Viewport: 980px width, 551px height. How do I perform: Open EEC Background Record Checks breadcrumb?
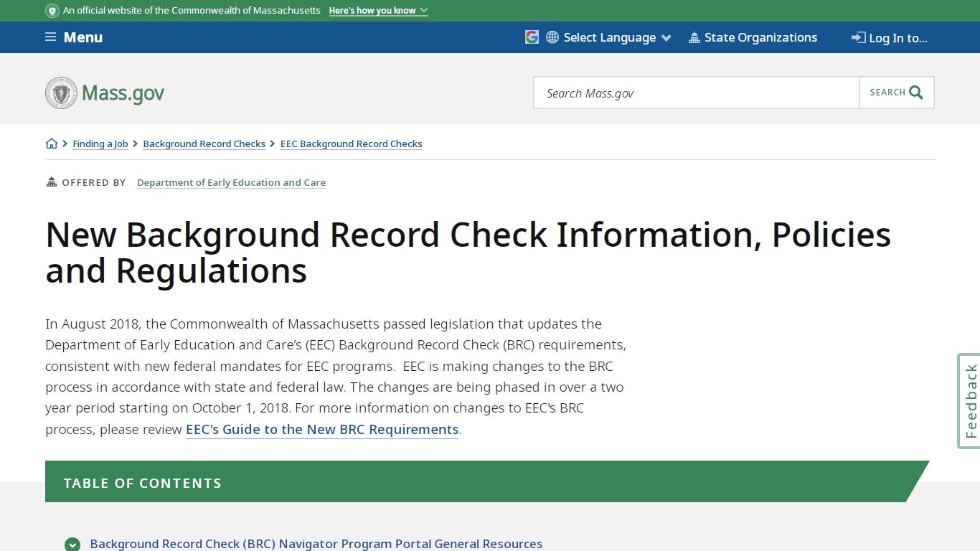(351, 143)
